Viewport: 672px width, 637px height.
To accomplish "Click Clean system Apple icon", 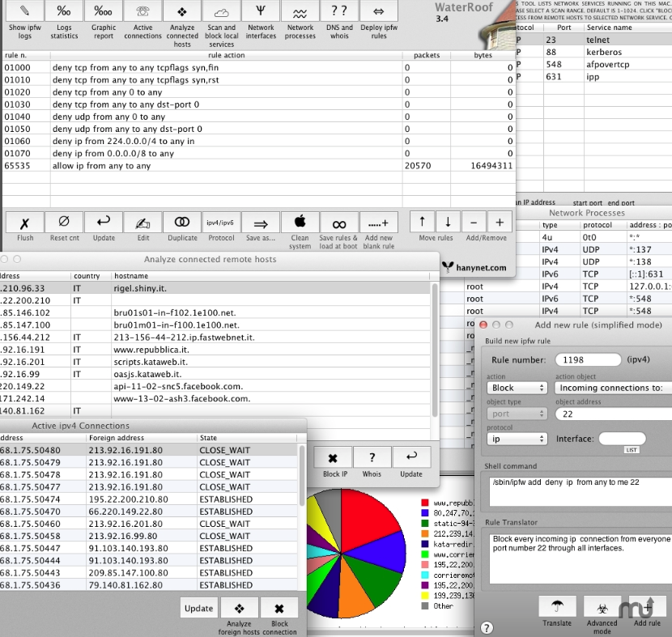I will pos(300,223).
